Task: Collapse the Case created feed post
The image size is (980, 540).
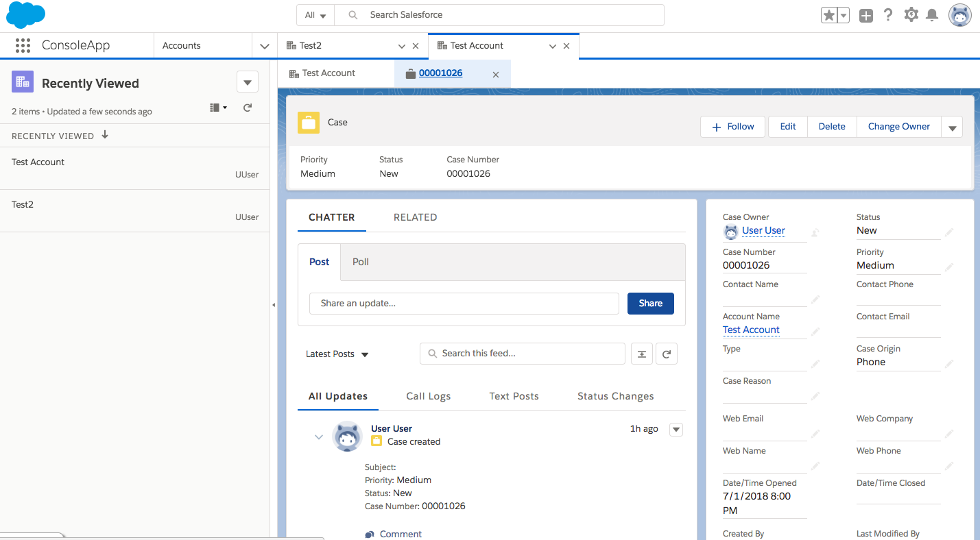Action: click(318, 437)
